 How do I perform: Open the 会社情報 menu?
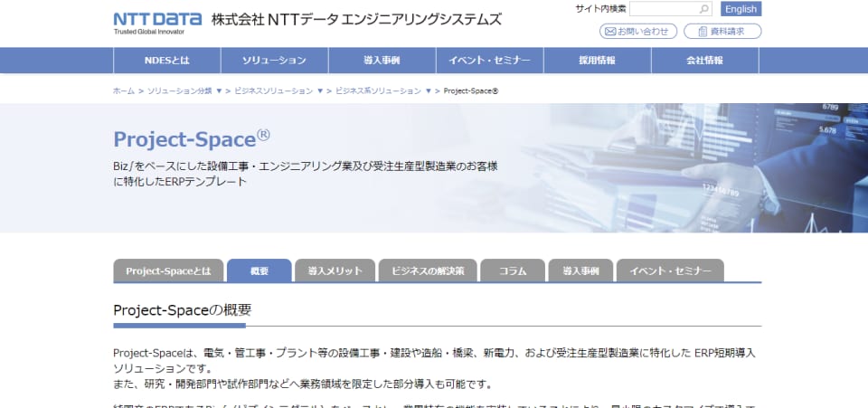tap(704, 61)
